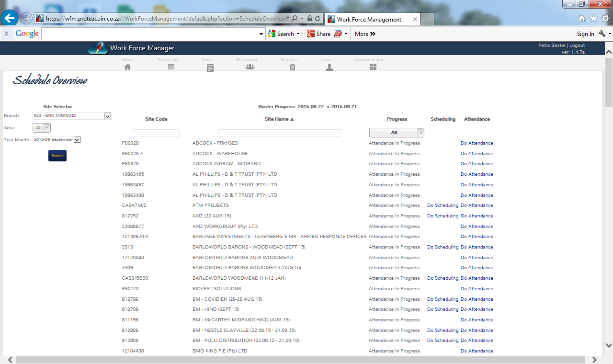Open a new blank browser tab

pyautogui.click(x=428, y=19)
